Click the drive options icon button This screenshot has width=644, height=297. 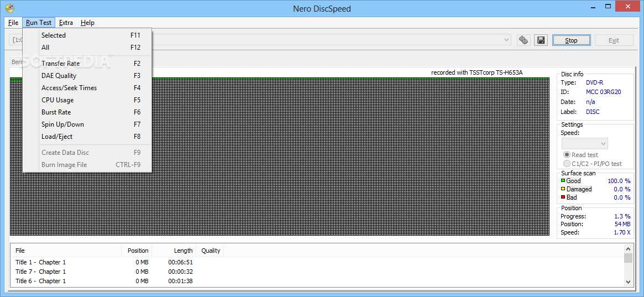[x=523, y=40]
